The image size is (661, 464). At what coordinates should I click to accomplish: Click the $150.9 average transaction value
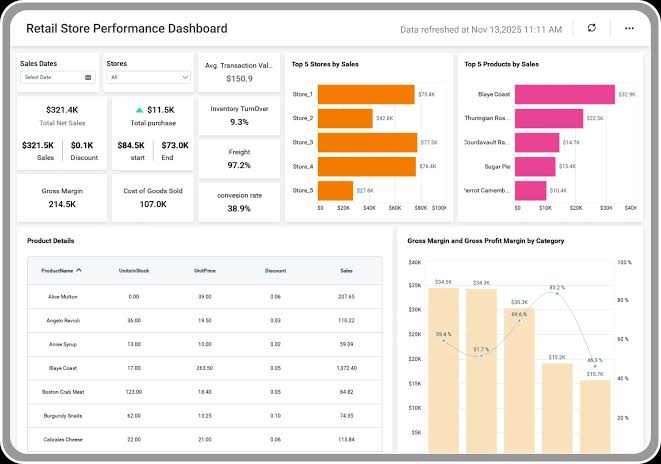pyautogui.click(x=239, y=79)
